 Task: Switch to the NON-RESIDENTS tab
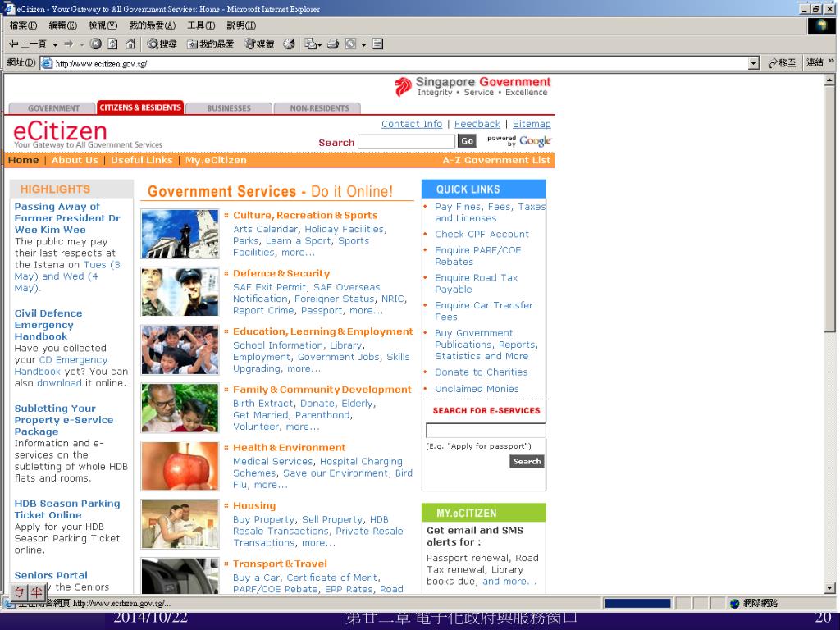point(317,108)
